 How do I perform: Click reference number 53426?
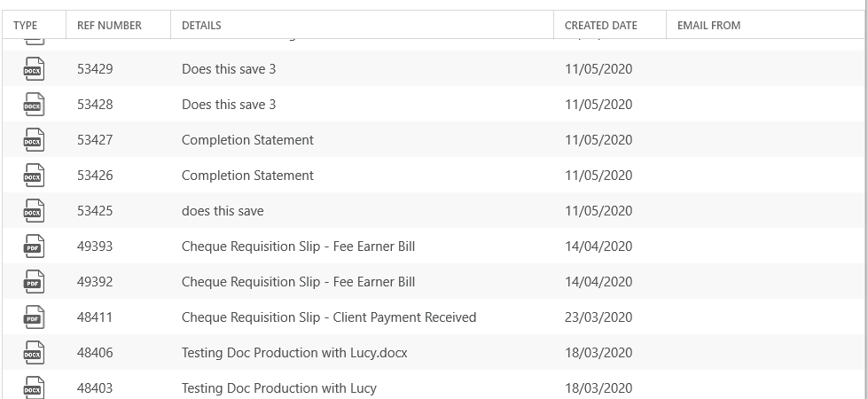(95, 176)
